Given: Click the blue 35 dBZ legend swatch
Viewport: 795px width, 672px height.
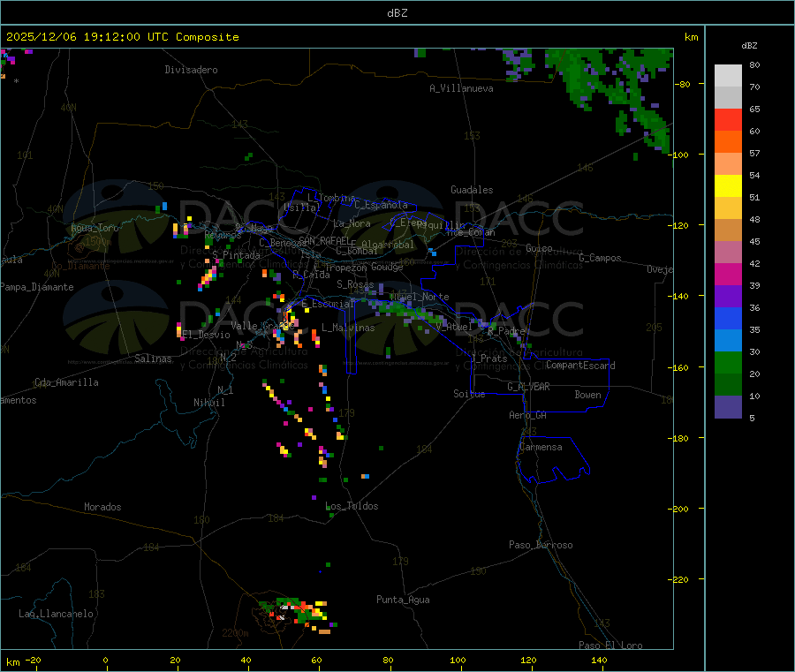Looking at the screenshot, I should 728,318.
